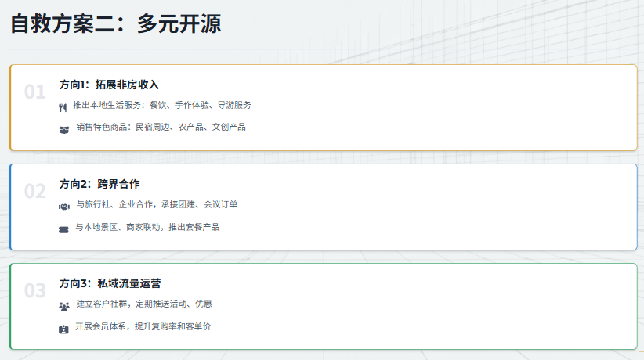Click the fork and knife dining icon
This screenshot has width=644, height=360.
point(63,107)
